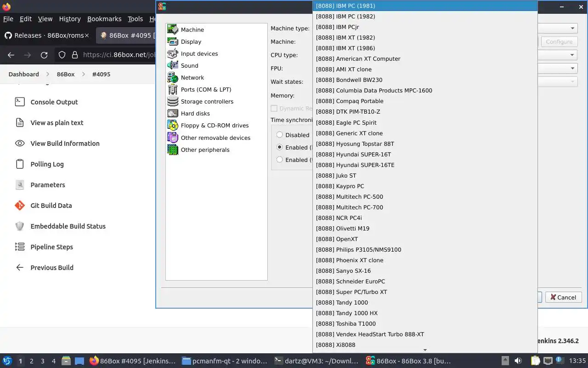Click the Pipeline Steps list icon
588x368 pixels.
[20, 247]
